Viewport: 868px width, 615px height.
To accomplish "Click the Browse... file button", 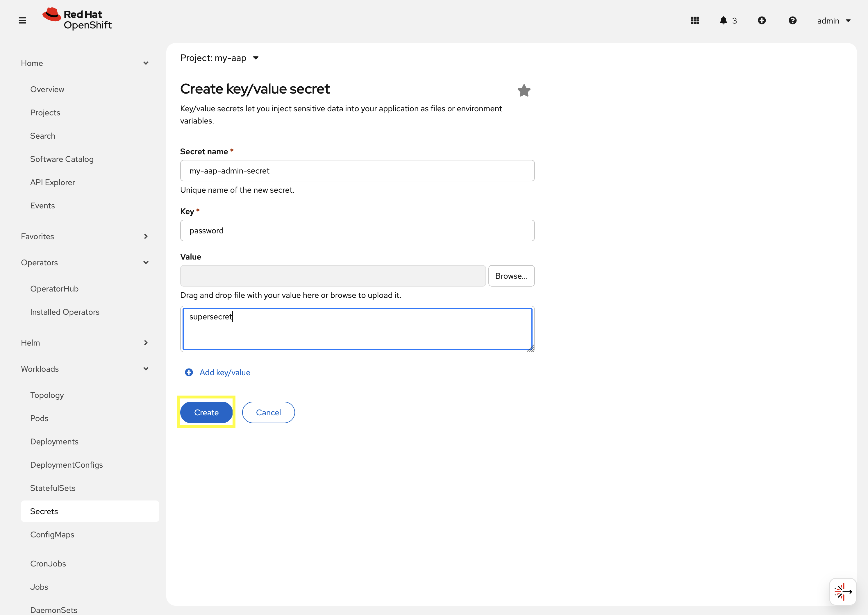I will 511,276.
